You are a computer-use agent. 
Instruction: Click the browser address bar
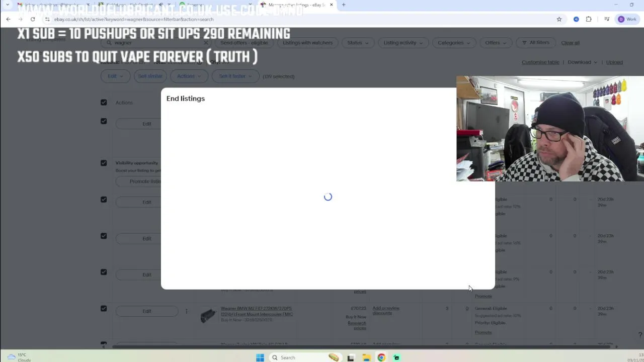[297, 19]
